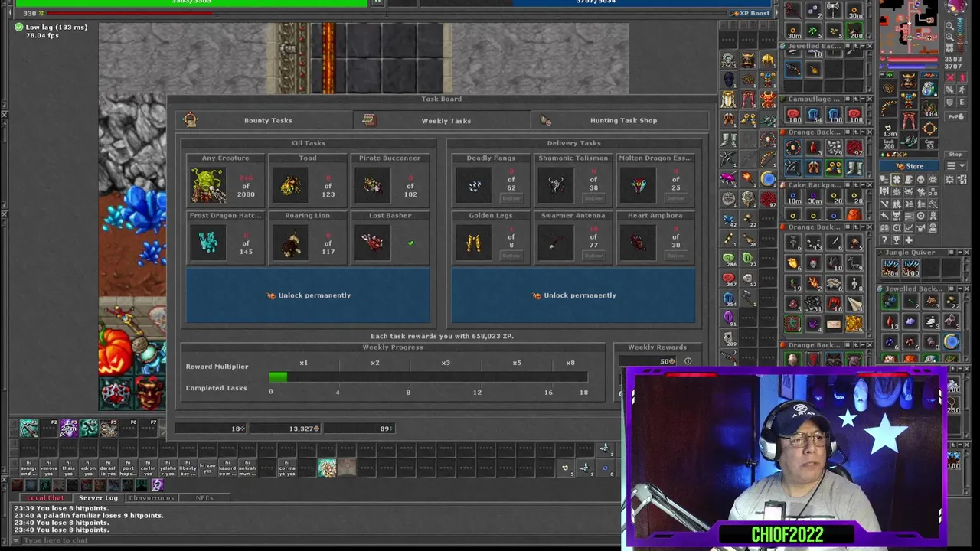The image size is (980, 551).
Task: Click the Heart Amphora item icon
Action: (638, 243)
